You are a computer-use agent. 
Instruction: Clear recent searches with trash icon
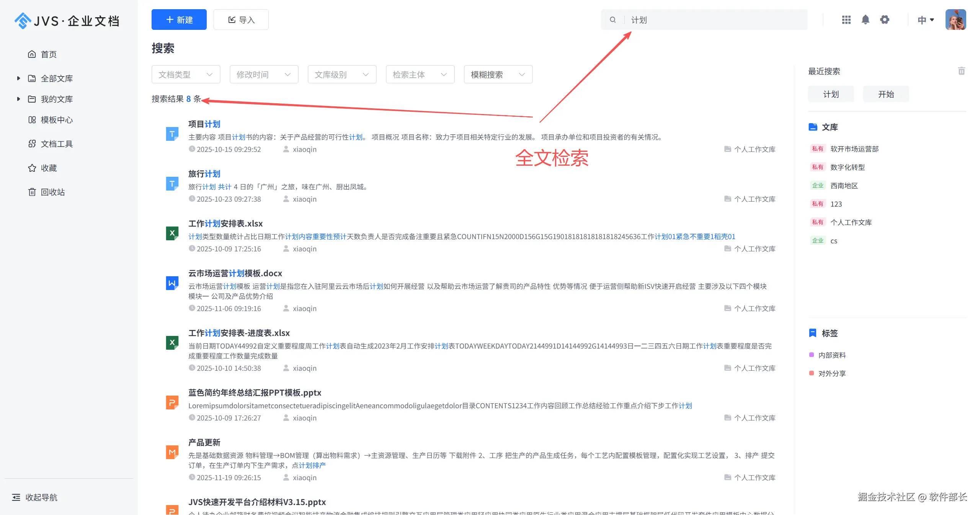(961, 71)
